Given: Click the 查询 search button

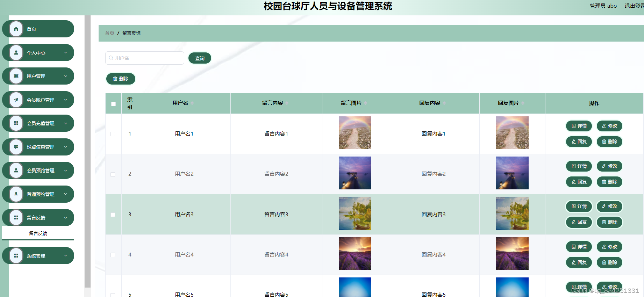Looking at the screenshot, I should (200, 58).
